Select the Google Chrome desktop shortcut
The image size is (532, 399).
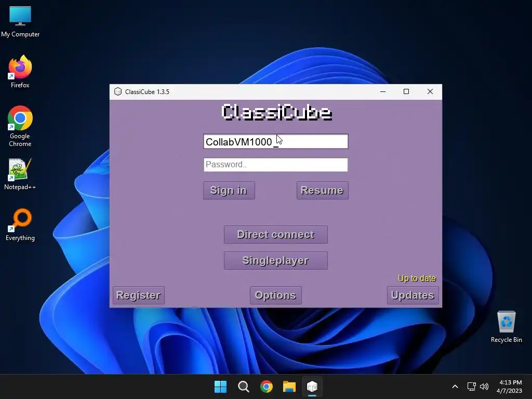coord(20,126)
